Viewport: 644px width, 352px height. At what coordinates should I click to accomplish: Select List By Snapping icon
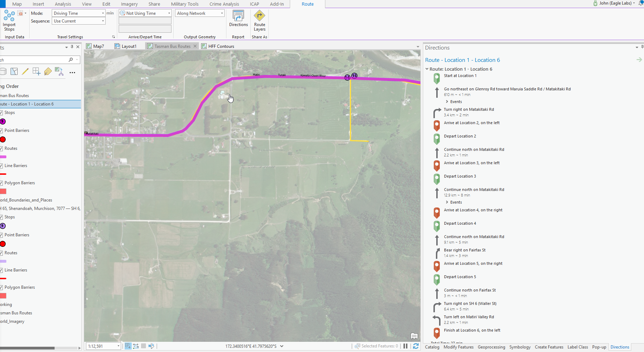(37, 72)
